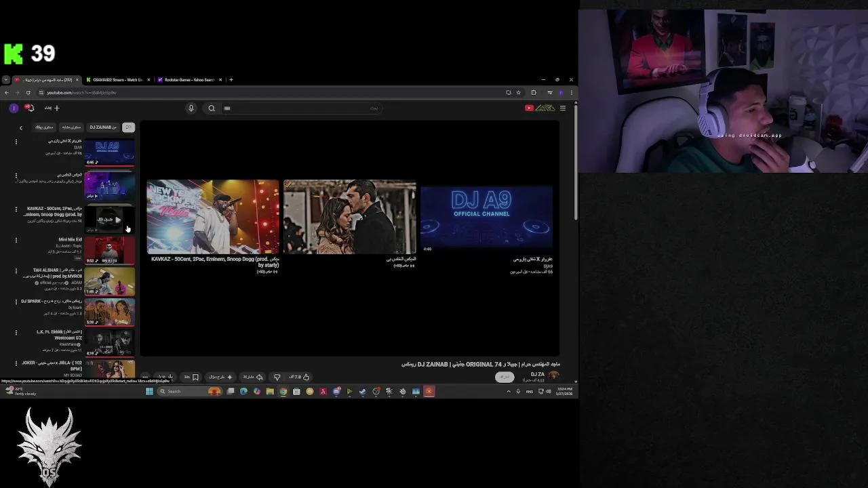
Task: Open the browser tab list dropdown
Action: (6, 80)
